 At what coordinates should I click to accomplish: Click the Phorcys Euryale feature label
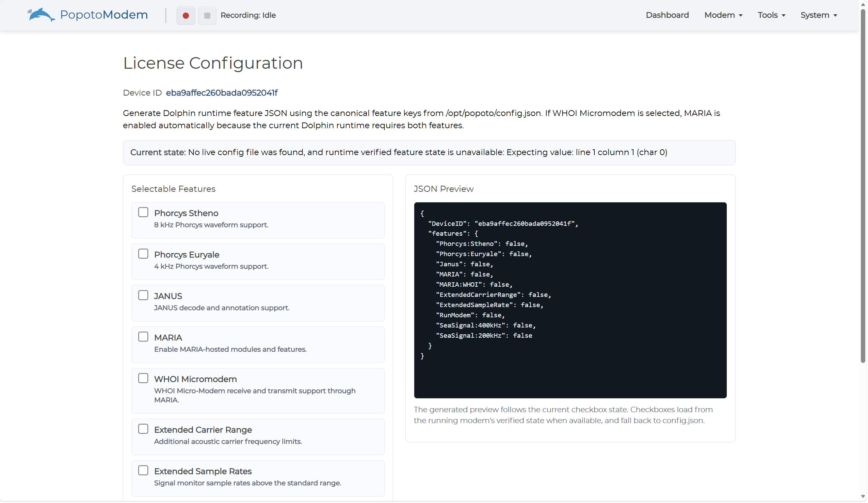pyautogui.click(x=187, y=255)
